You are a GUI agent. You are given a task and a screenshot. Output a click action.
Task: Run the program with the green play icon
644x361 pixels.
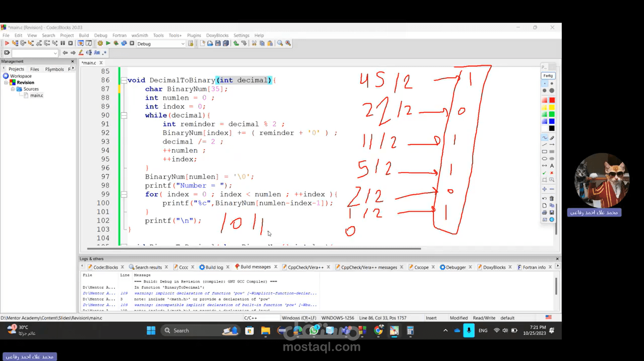point(108,44)
